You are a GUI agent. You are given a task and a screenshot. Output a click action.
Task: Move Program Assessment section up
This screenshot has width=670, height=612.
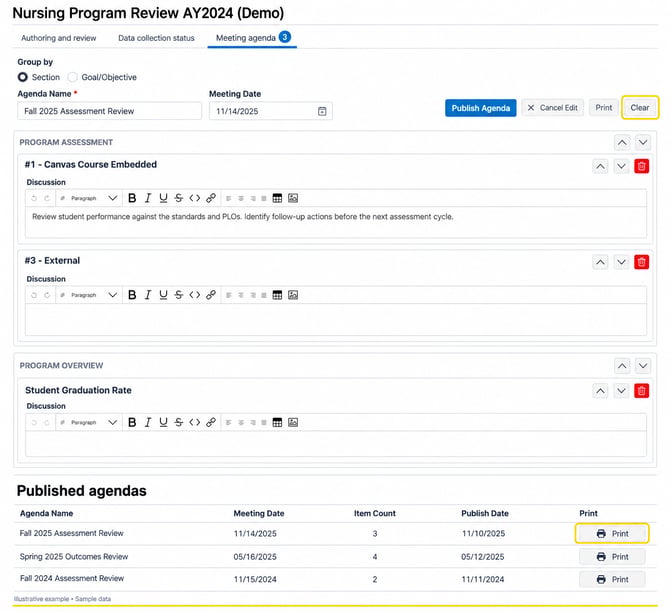pyautogui.click(x=622, y=142)
